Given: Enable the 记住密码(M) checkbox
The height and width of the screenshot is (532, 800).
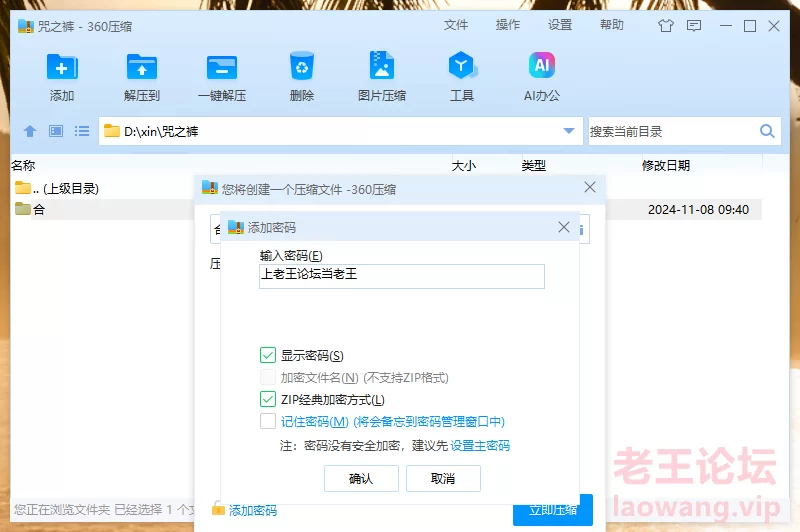Looking at the screenshot, I should 268,421.
